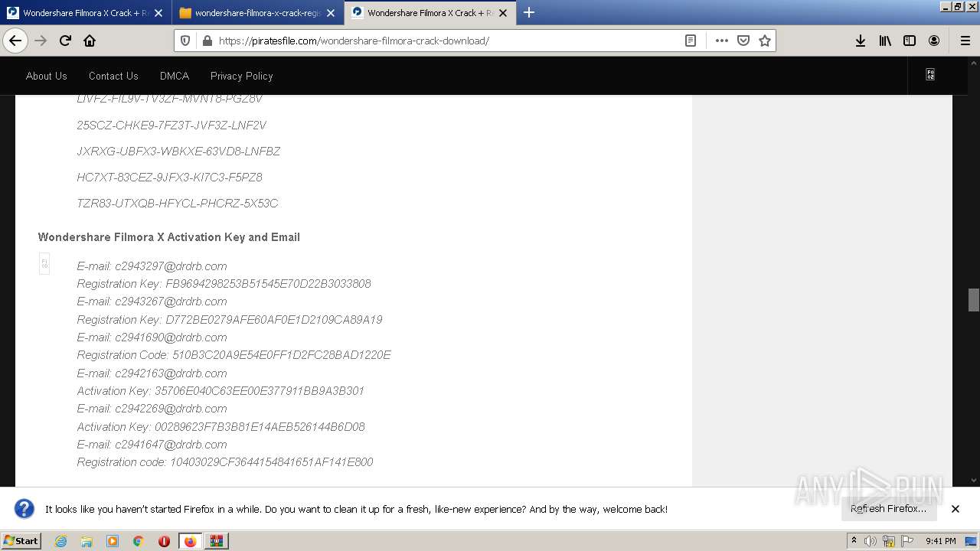The height and width of the screenshot is (551, 980).
Task: Click the URL address field
Action: (x=448, y=41)
